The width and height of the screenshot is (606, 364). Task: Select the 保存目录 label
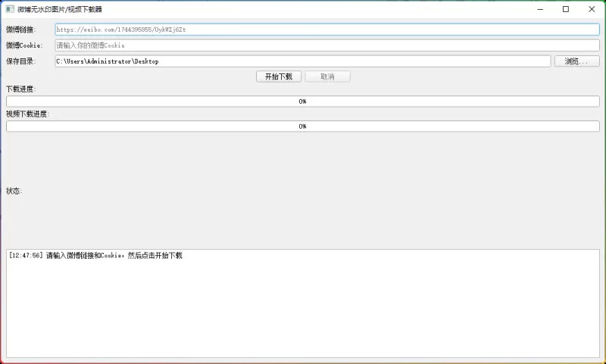pyautogui.click(x=20, y=61)
